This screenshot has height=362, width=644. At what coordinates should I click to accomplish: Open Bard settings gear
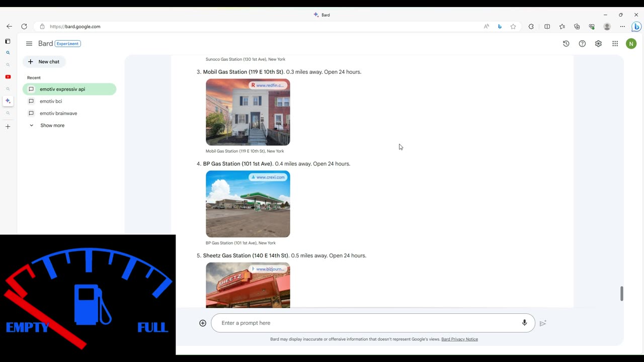(x=598, y=44)
